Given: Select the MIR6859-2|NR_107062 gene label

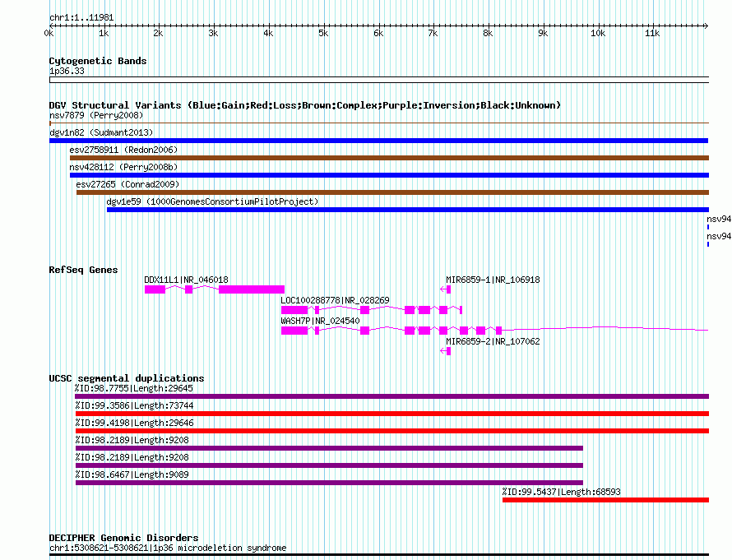Looking at the screenshot, I should tap(493, 341).
